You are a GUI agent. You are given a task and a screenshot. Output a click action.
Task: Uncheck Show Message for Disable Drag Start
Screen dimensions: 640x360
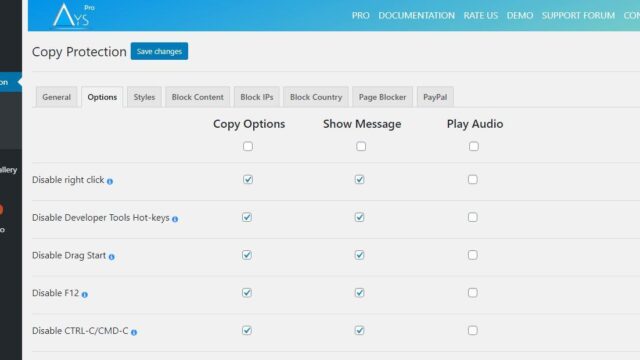[360, 255]
